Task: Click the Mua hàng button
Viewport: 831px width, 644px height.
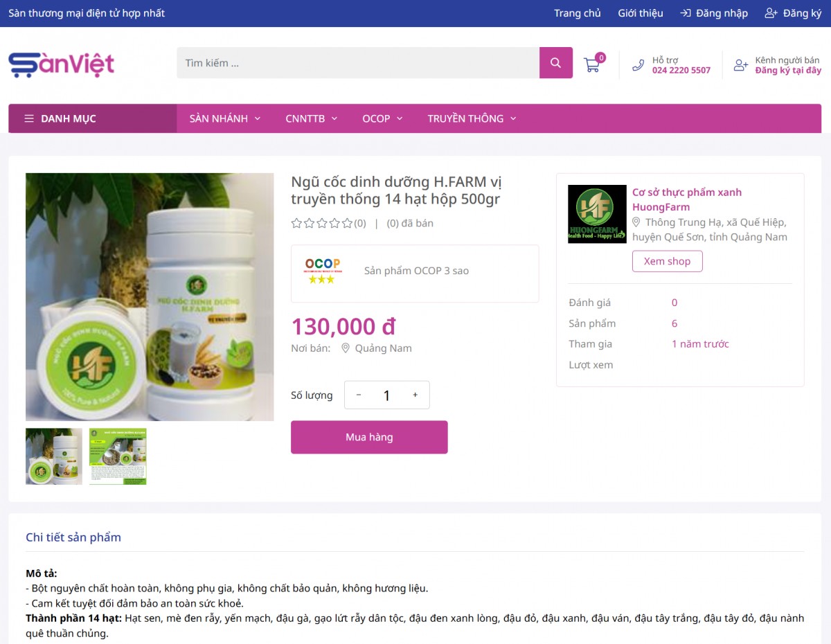Action: tap(369, 437)
